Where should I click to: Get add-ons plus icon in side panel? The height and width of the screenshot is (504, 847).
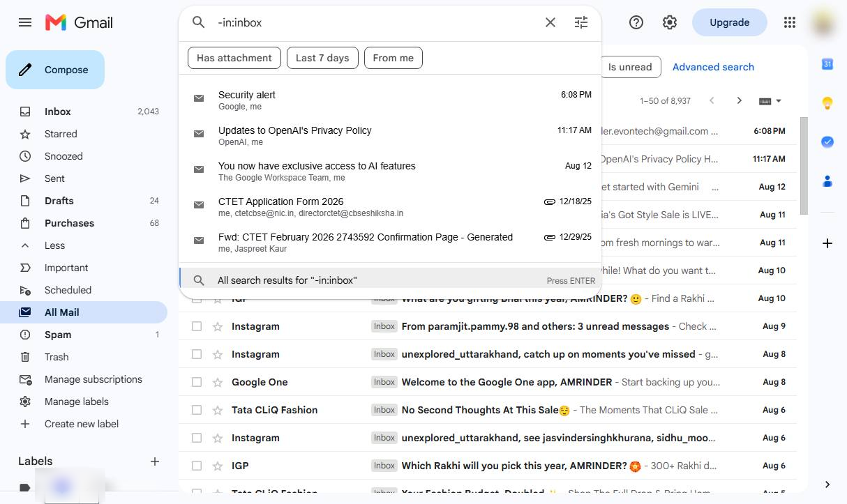point(827,243)
